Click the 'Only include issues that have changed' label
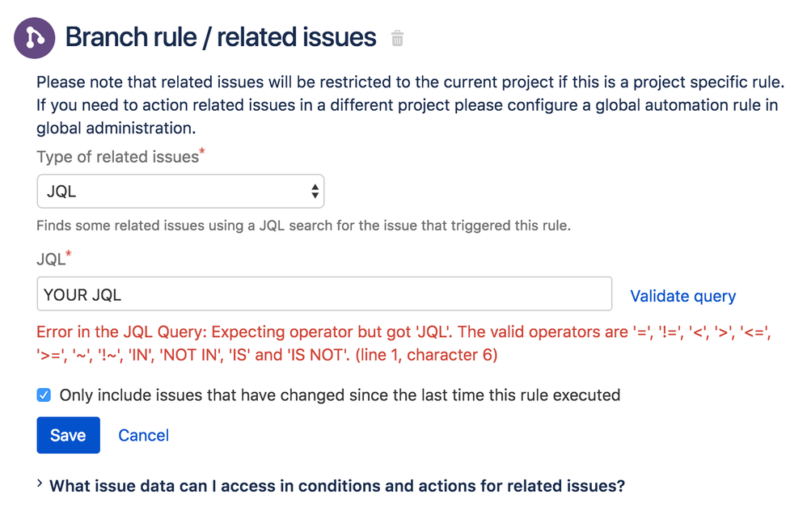 340,395
